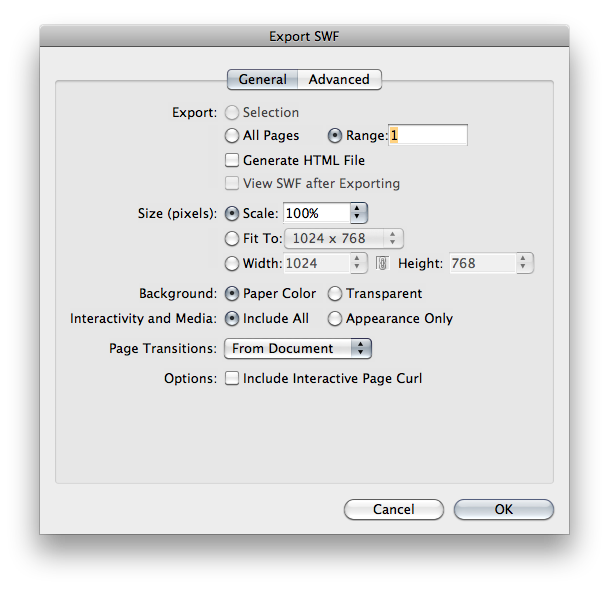This screenshot has width=609, height=589.
Task: Select Include All interactivity option
Action: tap(233, 319)
